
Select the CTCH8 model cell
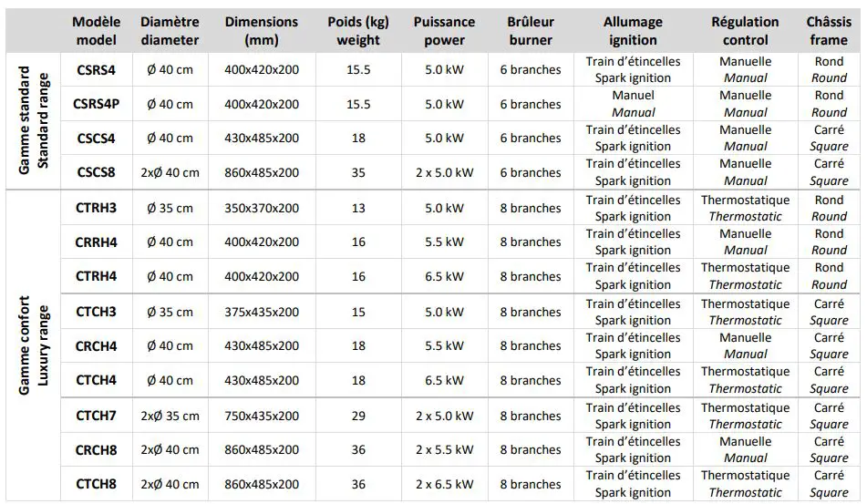coord(96,484)
